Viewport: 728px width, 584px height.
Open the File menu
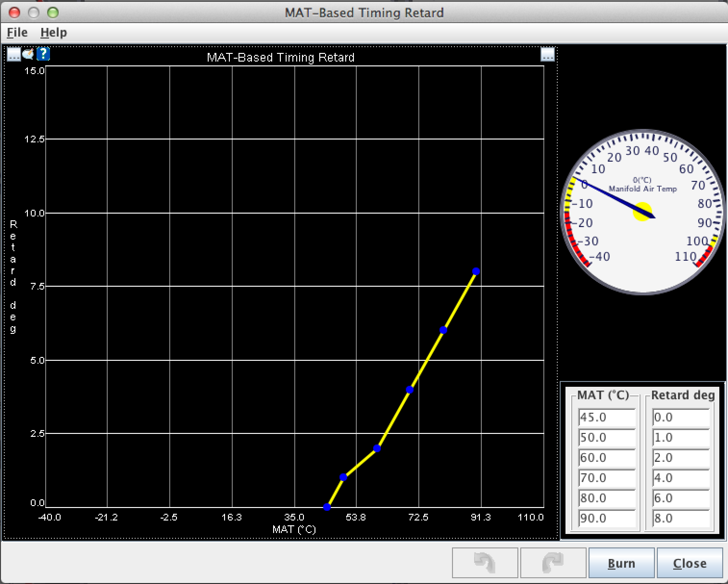pos(17,33)
